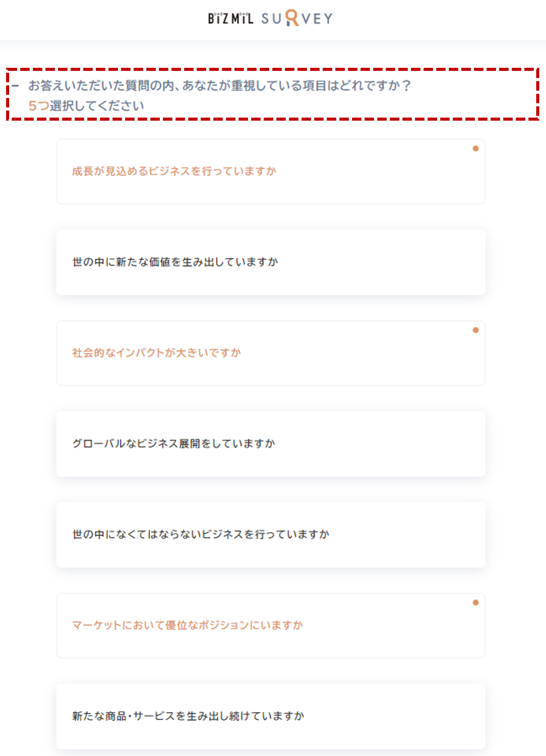Screen dimensions: 546x756
Task: Deselect マーケットにおいて優位なポジションにいますか option
Action: (271, 625)
